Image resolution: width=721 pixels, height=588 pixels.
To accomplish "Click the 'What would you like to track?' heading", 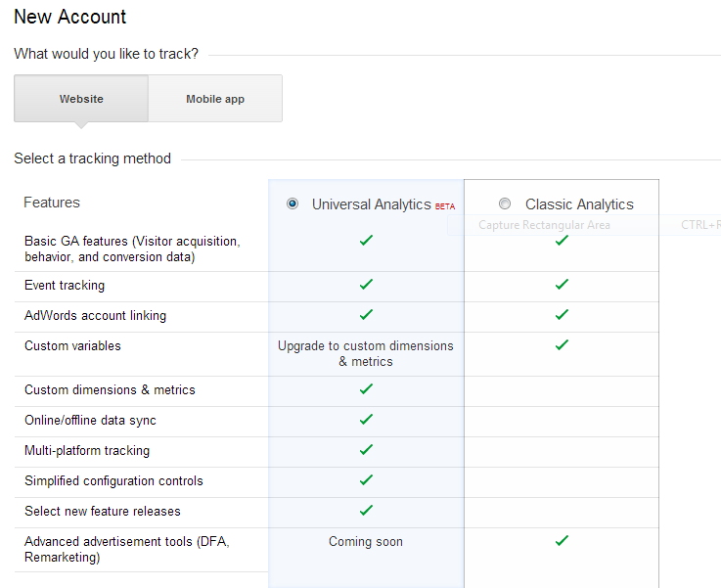I will point(107,54).
